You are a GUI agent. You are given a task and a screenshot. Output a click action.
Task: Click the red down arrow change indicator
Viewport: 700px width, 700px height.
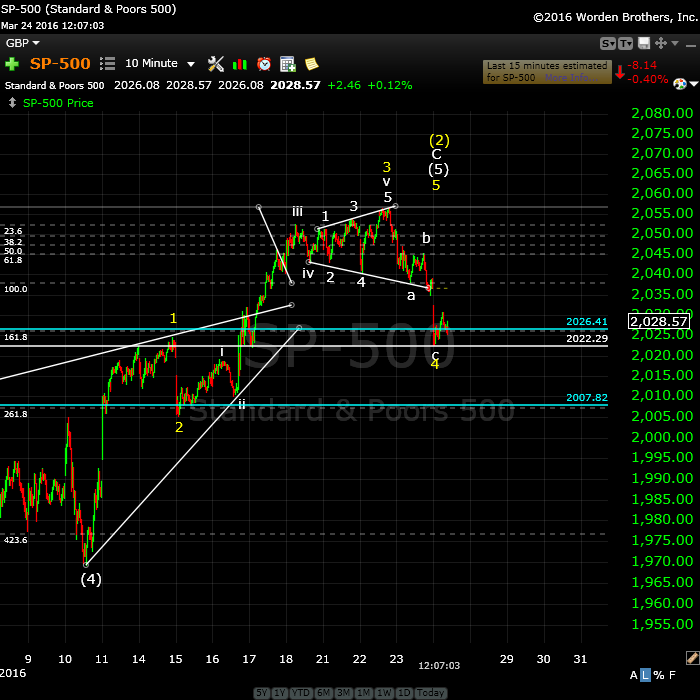pos(619,72)
